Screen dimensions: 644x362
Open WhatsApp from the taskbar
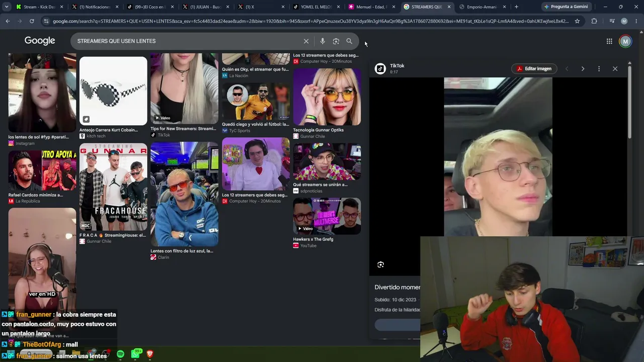coord(135,354)
